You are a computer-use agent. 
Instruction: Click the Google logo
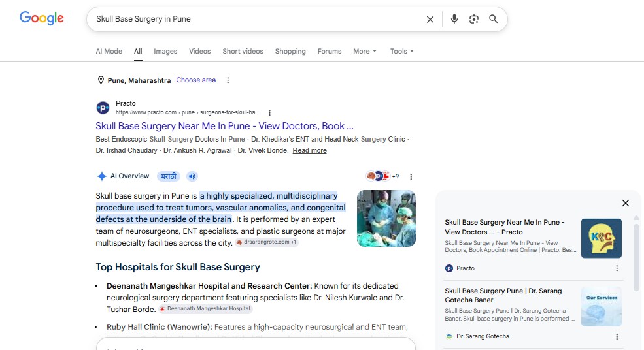41,18
